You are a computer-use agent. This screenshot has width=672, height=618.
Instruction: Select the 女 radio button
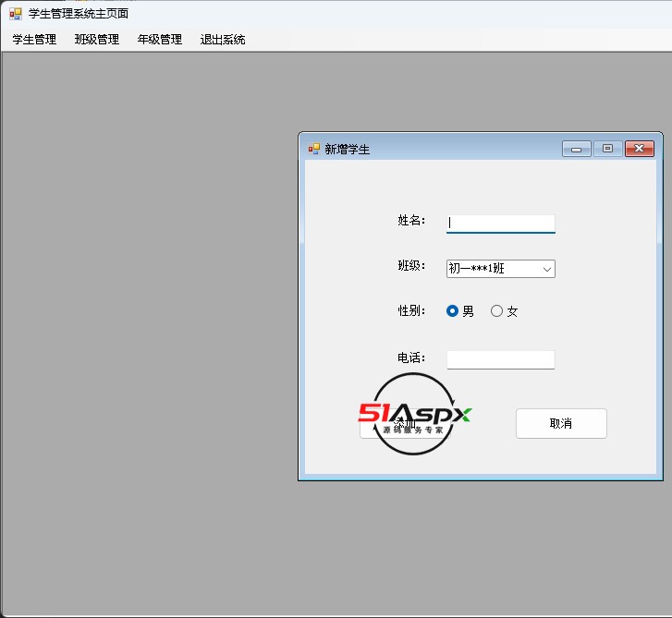[x=504, y=311]
